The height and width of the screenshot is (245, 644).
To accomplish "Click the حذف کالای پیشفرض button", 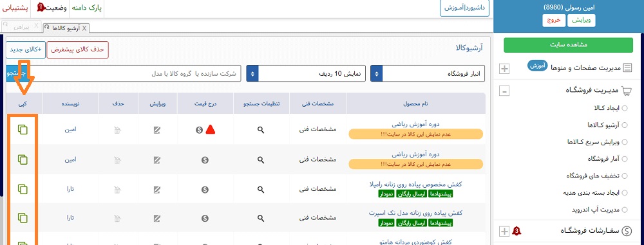I will (x=78, y=50).
